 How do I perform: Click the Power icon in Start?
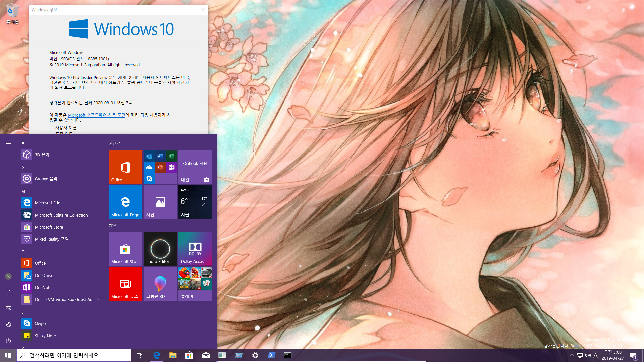[8, 341]
